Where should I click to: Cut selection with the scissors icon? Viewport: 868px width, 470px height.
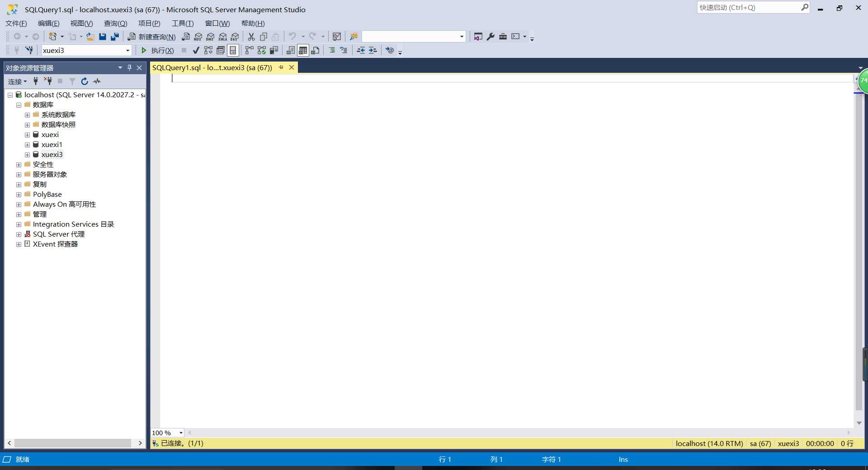click(x=251, y=37)
